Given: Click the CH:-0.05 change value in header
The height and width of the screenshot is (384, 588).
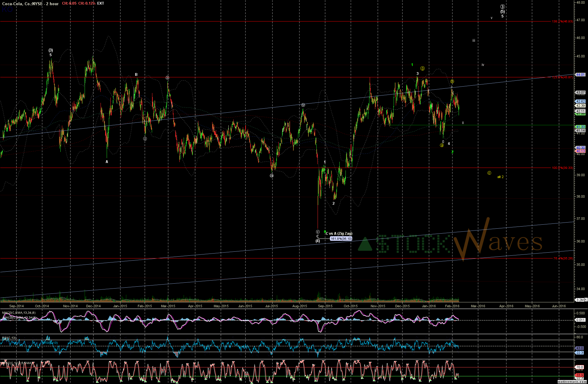Looking at the screenshot, I should [x=69, y=3].
